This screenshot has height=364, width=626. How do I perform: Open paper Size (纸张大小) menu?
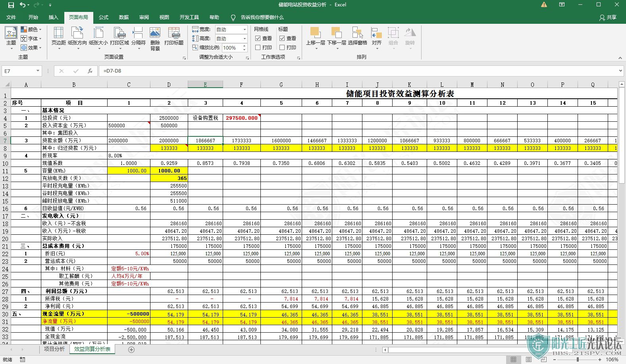[98, 38]
